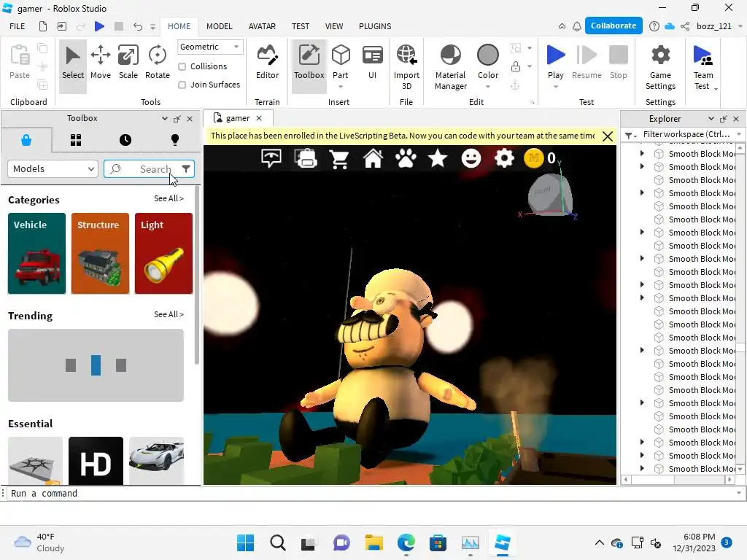Click the in-game settings gear icon
This screenshot has height=560, width=747.
point(504,158)
